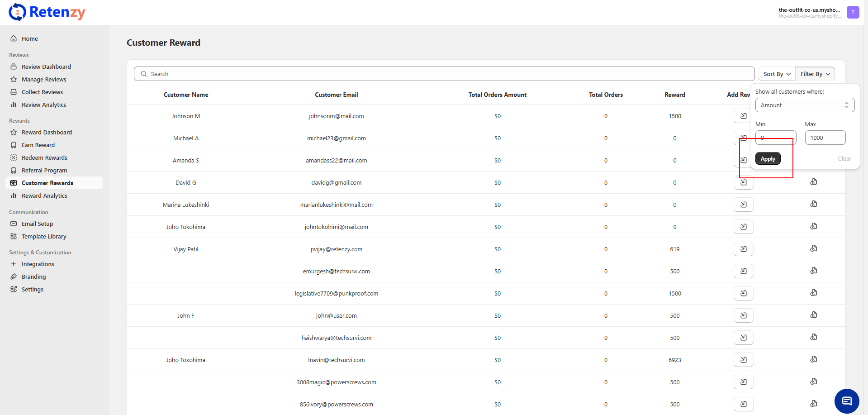
Task: Focus the customer Search box
Action: [443, 74]
